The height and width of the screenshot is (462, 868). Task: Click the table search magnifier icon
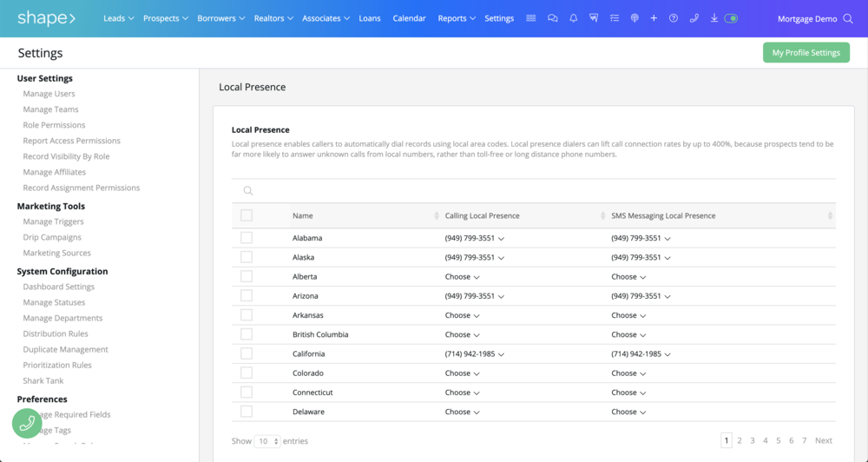248,190
